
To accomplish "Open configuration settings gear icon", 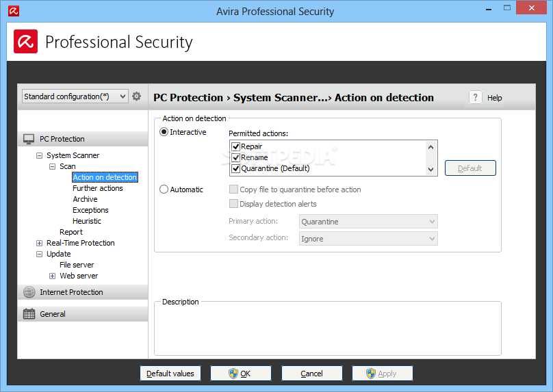I will (x=136, y=96).
